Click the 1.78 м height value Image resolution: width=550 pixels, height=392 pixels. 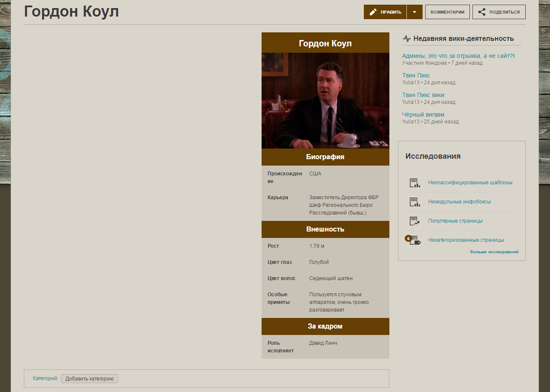coord(317,246)
